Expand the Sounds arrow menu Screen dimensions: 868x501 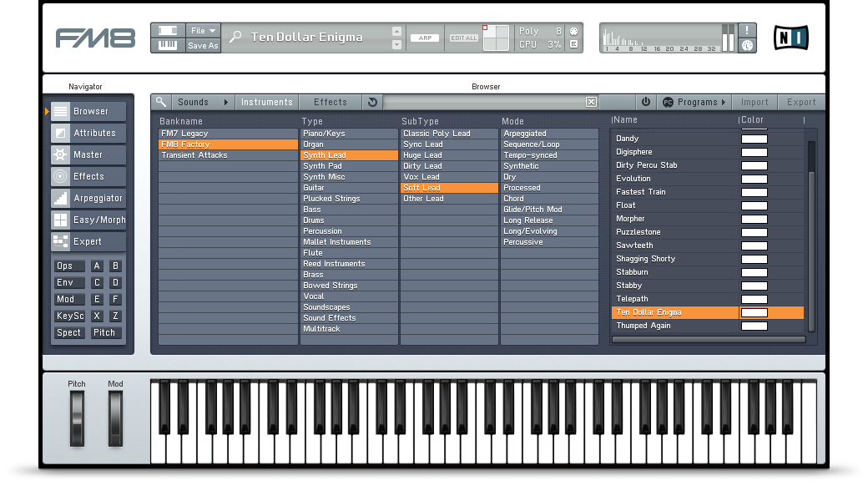tap(226, 102)
